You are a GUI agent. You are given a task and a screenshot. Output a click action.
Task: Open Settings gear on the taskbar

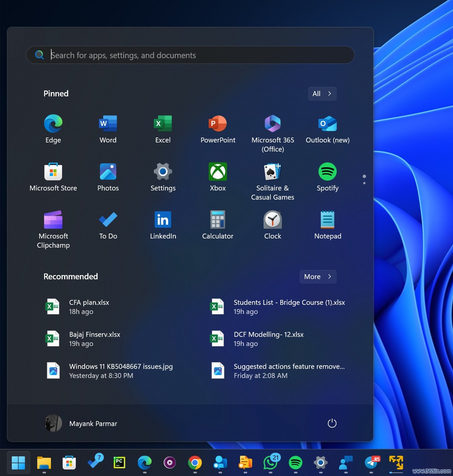click(x=321, y=463)
